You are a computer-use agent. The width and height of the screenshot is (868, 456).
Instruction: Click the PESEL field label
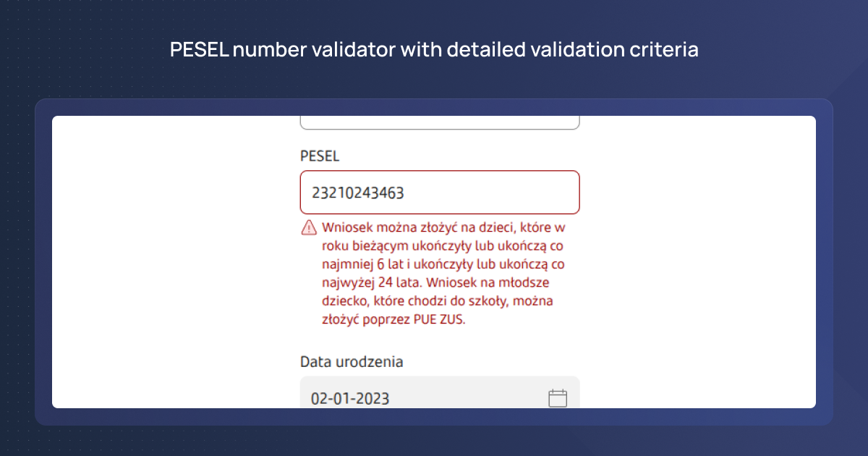tap(320, 156)
